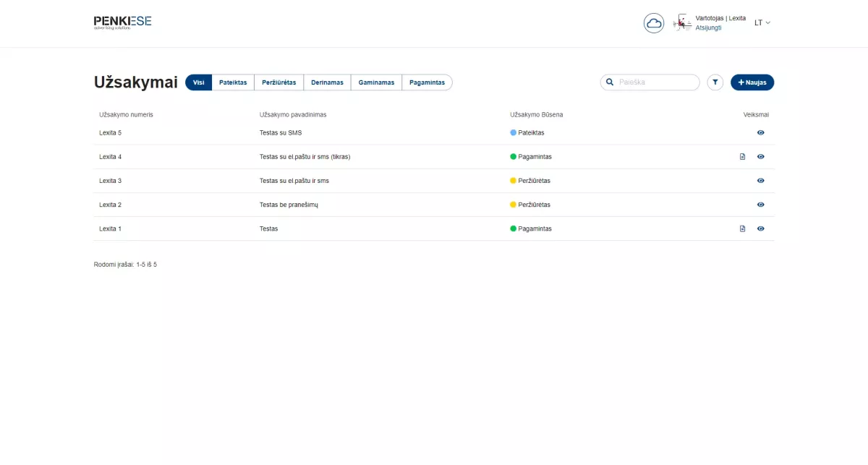Click the cloud icon in header
Screen dimensions: 868x465
pyautogui.click(x=654, y=23)
